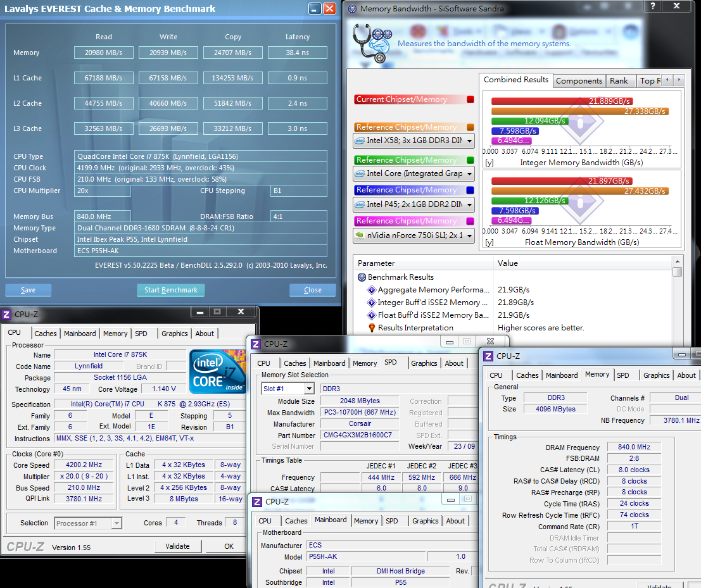Click the Z icon of the CPU-Z SPD window
The height and width of the screenshot is (588, 701).
pos(256,344)
